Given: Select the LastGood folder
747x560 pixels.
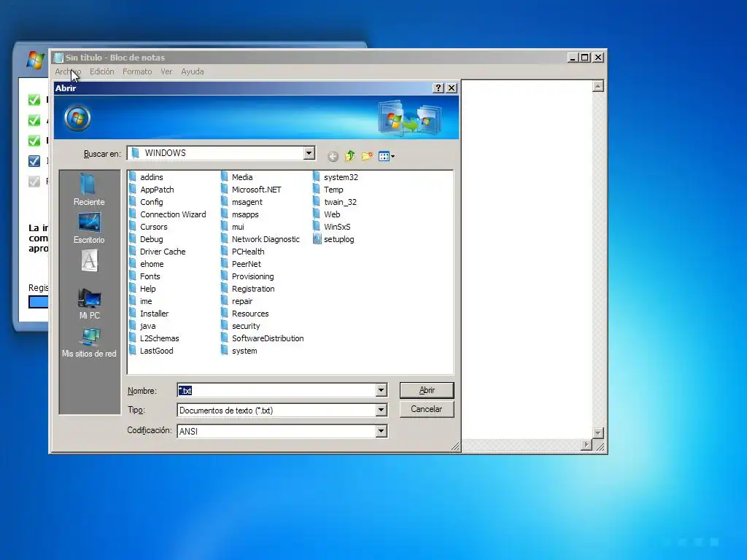Looking at the screenshot, I should point(151,351).
